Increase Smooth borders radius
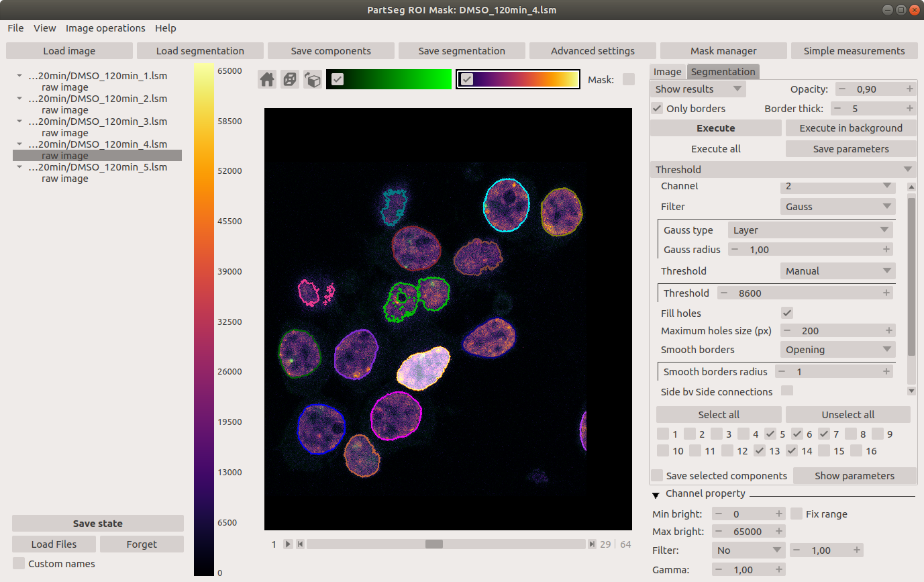 click(886, 372)
